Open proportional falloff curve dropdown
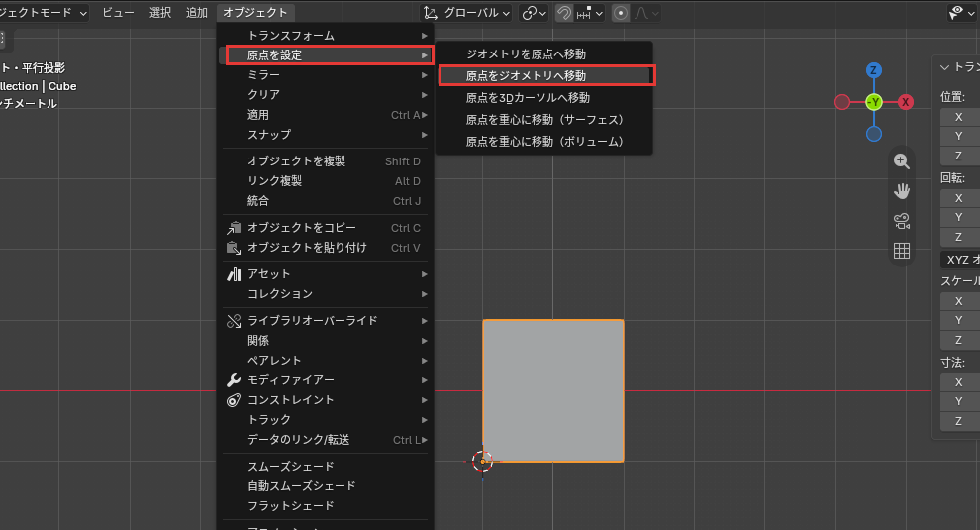Screen dimensions: 980x530 click(645, 13)
